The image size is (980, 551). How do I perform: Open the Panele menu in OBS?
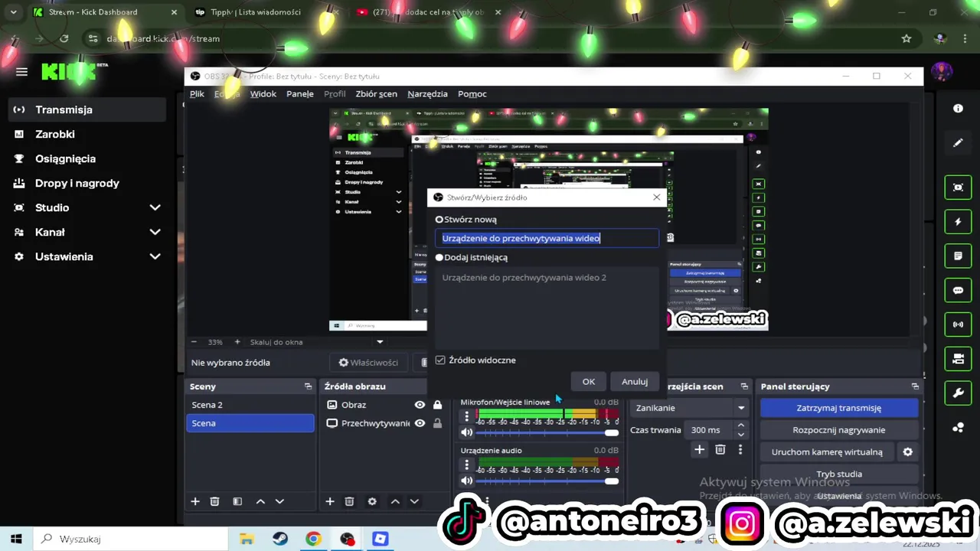point(300,94)
